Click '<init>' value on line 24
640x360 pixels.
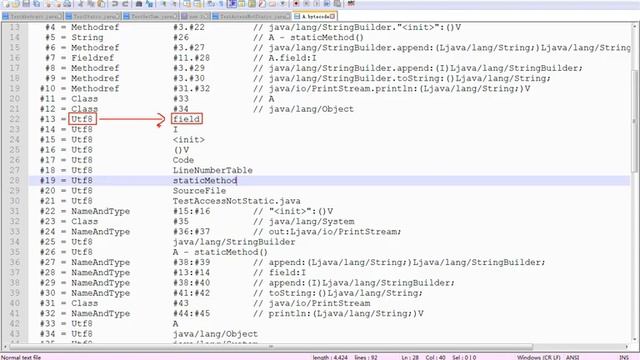click(x=189, y=140)
